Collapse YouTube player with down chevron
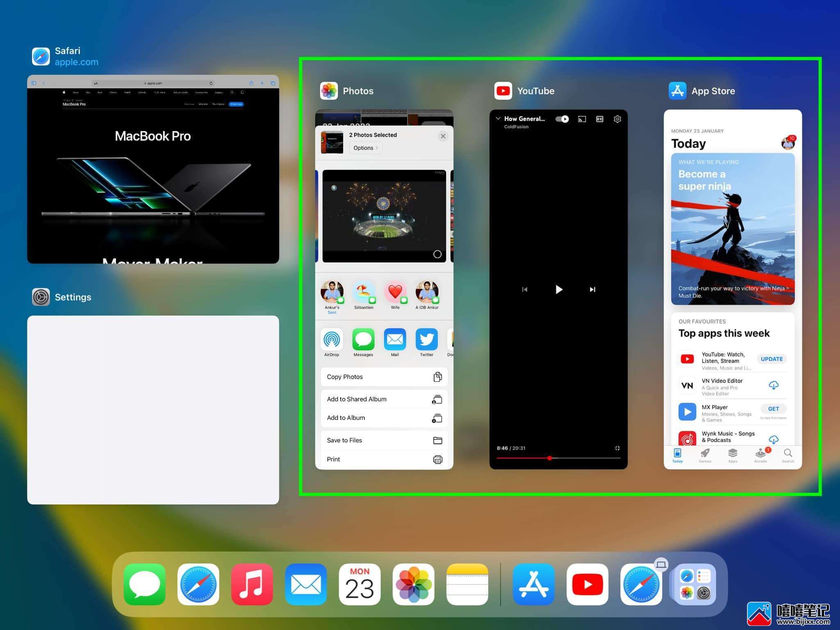Viewport: 840px width, 630px height. pyautogui.click(x=498, y=119)
